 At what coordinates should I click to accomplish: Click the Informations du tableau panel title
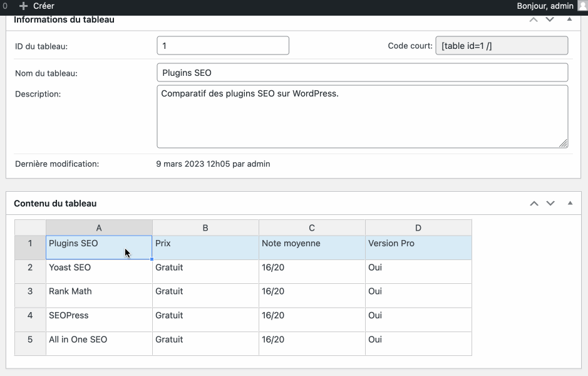(x=64, y=19)
